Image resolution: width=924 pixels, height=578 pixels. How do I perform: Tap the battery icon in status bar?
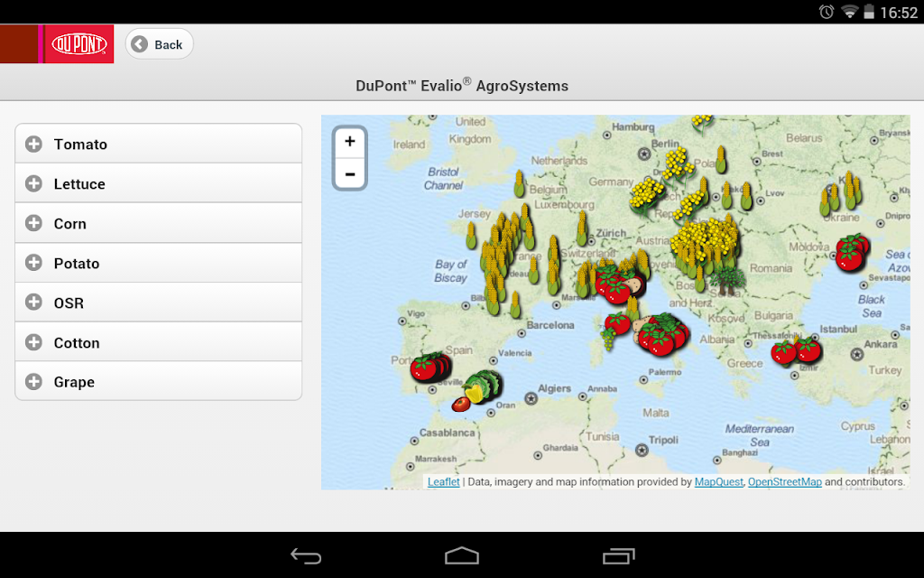[x=869, y=11]
